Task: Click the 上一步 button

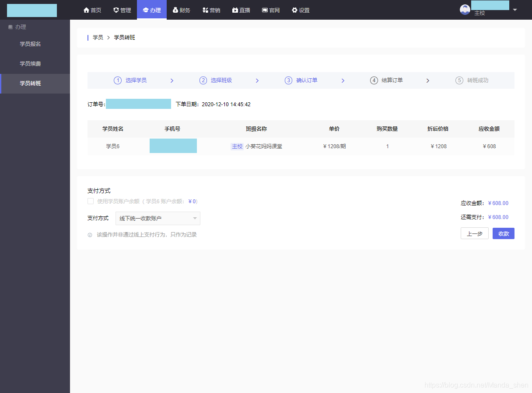Action: (474, 233)
